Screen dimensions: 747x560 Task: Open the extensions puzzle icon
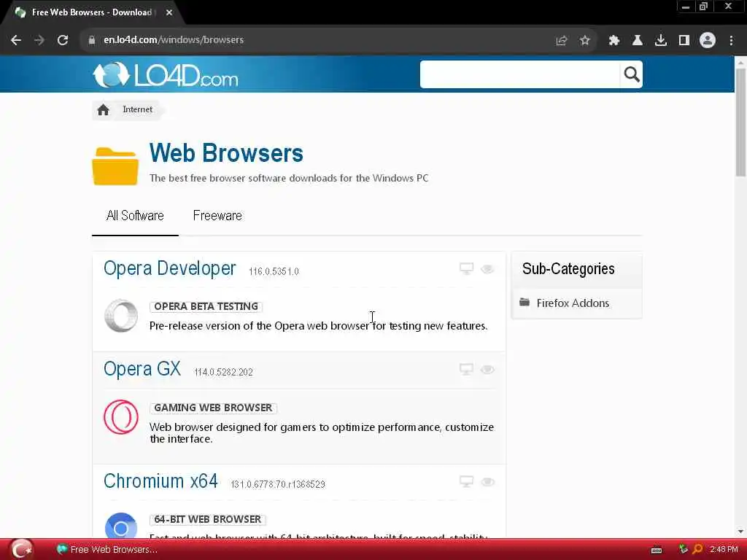tap(614, 41)
